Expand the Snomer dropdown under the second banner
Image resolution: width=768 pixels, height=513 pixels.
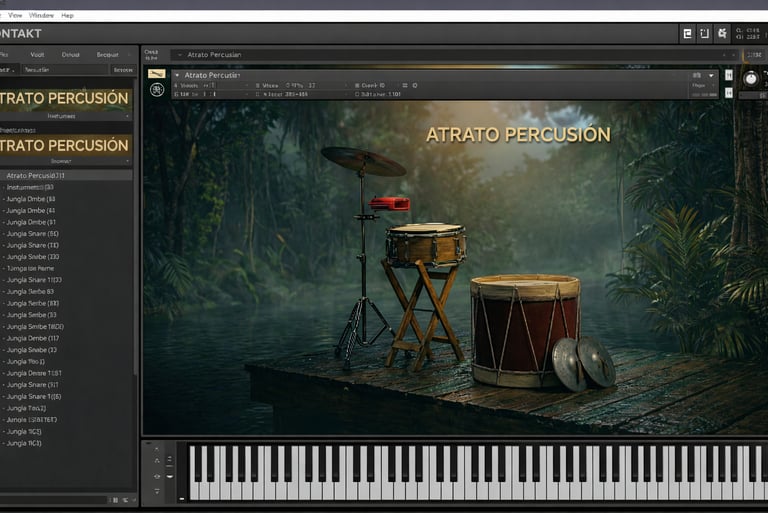click(x=65, y=161)
